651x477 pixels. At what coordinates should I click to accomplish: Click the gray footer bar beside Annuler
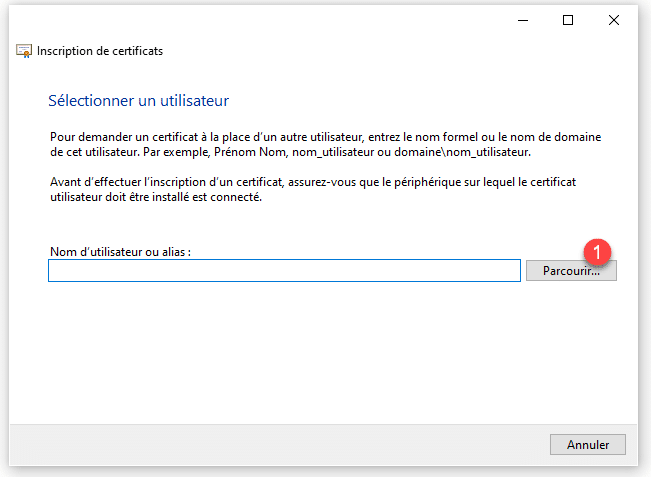tap(280, 444)
